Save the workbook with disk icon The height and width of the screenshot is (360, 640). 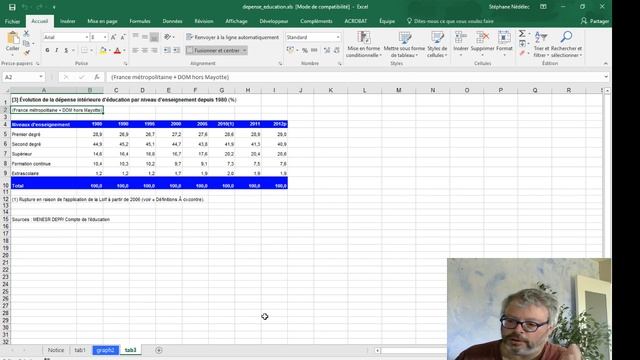12,7
